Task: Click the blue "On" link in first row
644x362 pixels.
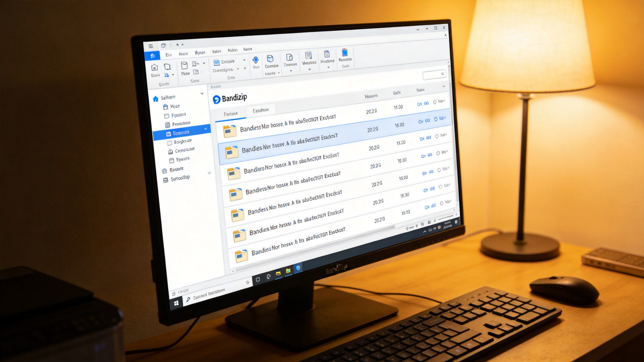Action: (x=419, y=104)
